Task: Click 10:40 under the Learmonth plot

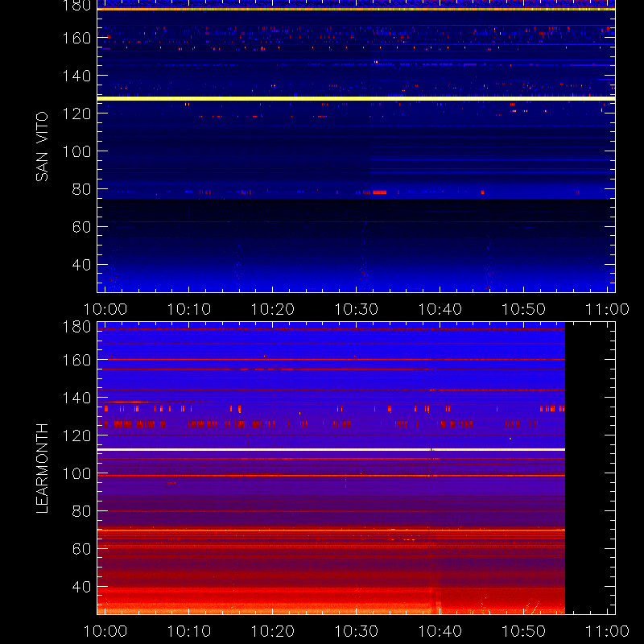Action: (x=440, y=631)
